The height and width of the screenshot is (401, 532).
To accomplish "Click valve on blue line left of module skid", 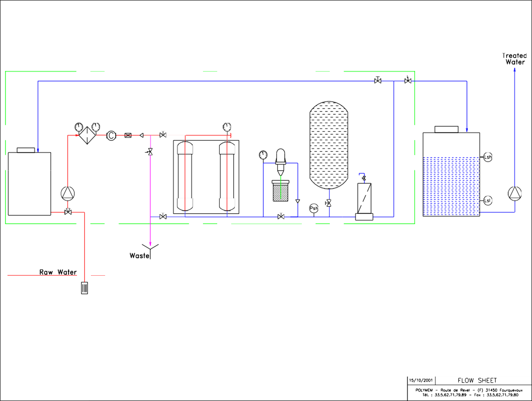I will point(163,216).
